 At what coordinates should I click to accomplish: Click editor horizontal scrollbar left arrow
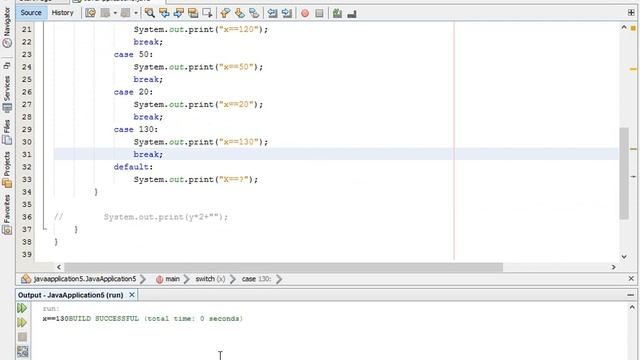tap(59, 267)
